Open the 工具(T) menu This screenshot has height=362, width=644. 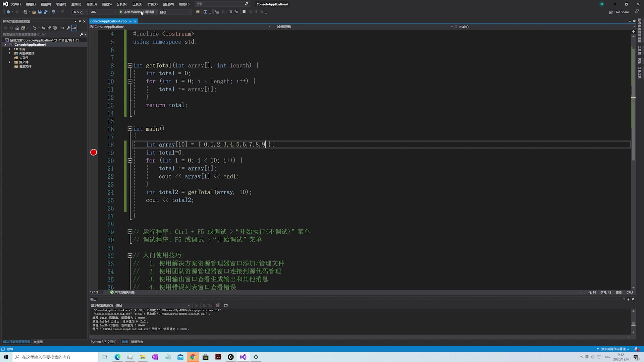pos(137,4)
